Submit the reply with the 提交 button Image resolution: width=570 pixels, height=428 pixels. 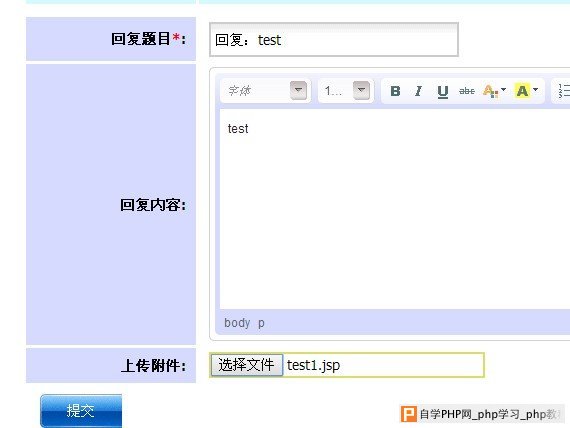81,411
